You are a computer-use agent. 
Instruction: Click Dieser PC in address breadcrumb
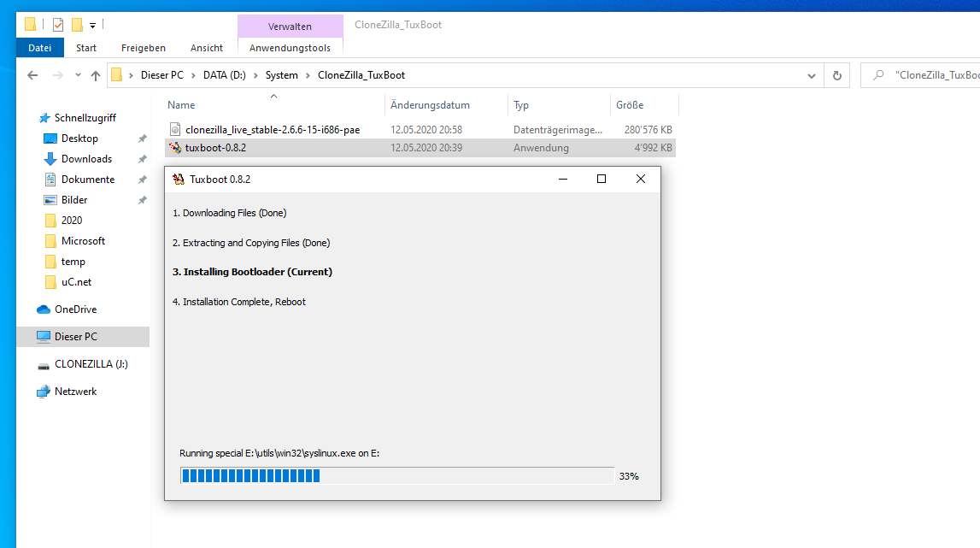click(x=161, y=75)
